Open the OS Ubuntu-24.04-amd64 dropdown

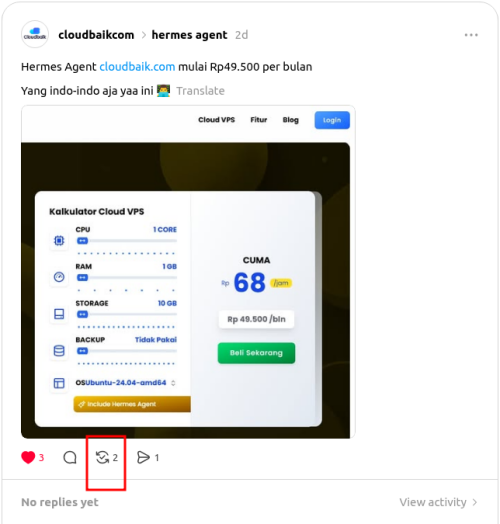click(x=126, y=383)
